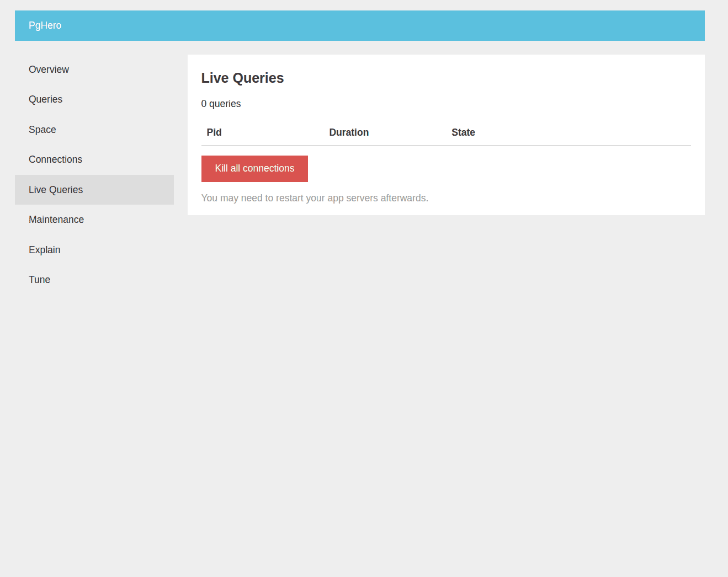Open the Maintenance section
Screen dimensions: 728x577
56,220
